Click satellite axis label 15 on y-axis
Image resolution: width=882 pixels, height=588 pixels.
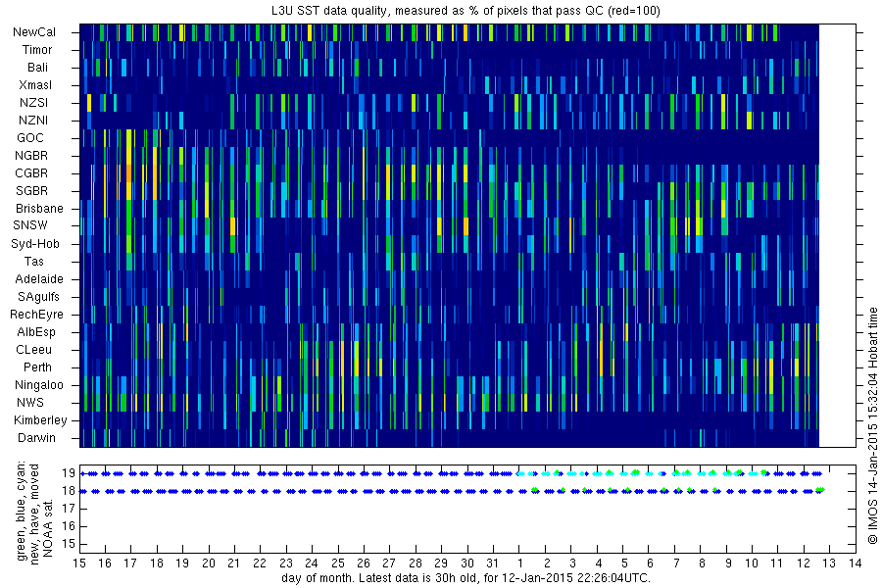click(x=69, y=544)
